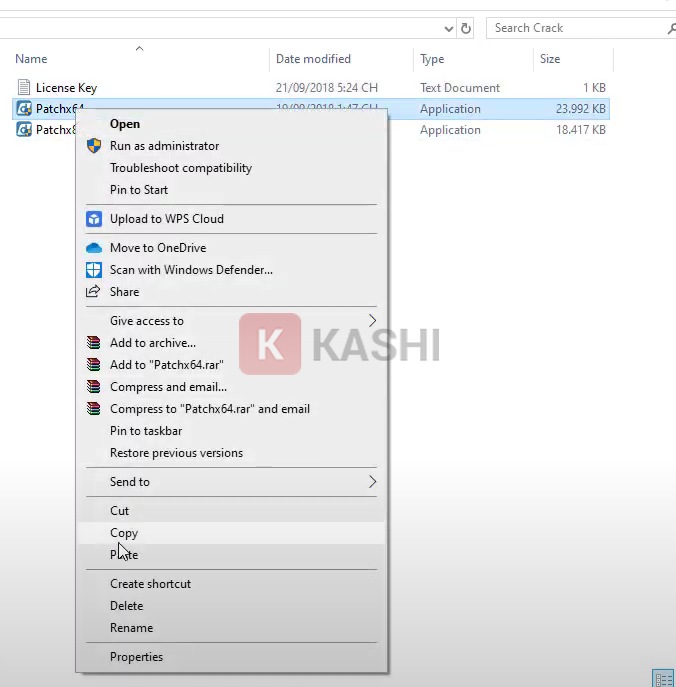Choose Compress to "Patchx64.rar" and email

pyautogui.click(x=210, y=409)
